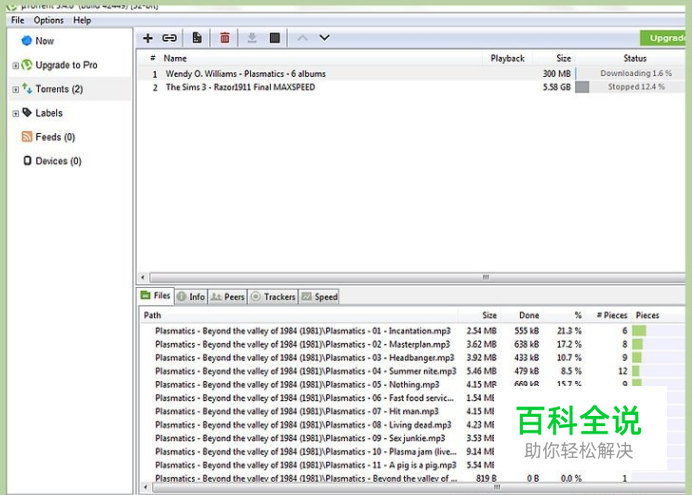Select file 02 - Masterplan.mp3
This screenshot has width=692, height=495.
[302, 344]
